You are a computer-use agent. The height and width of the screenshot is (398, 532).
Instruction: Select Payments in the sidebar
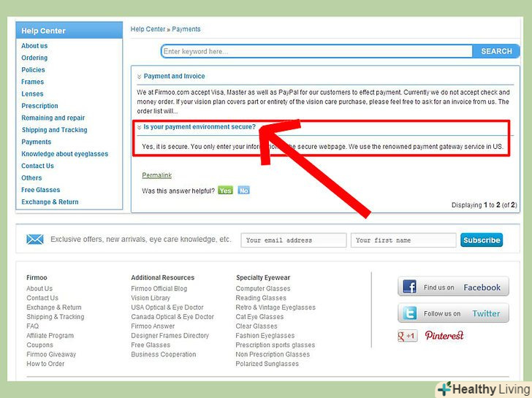click(x=37, y=142)
